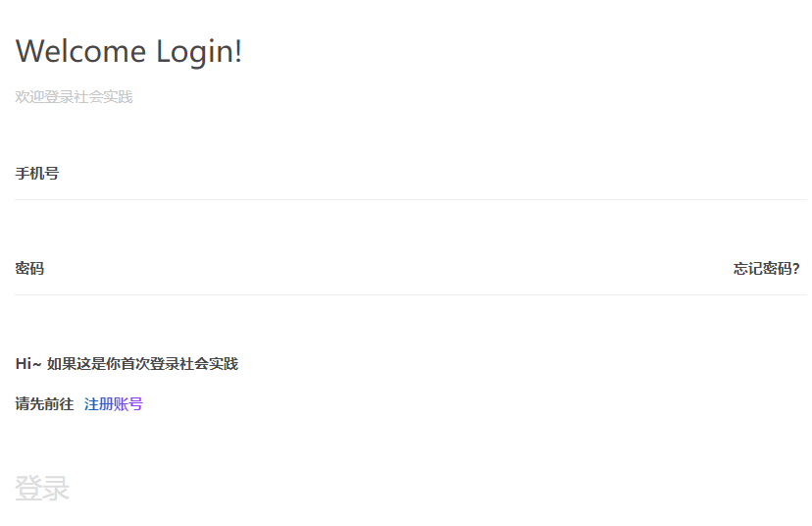Click the underline beneath the 手机号 field
The image size is (812, 526).
[x=410, y=199]
